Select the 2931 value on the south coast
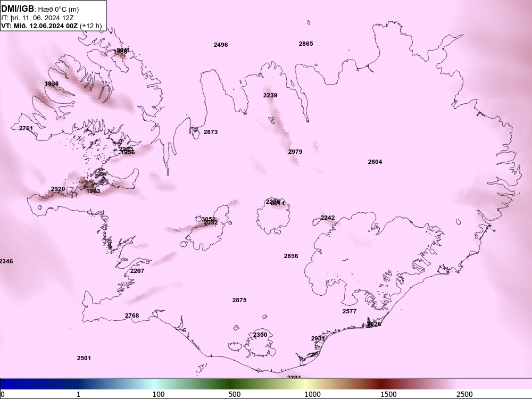 (318, 338)
